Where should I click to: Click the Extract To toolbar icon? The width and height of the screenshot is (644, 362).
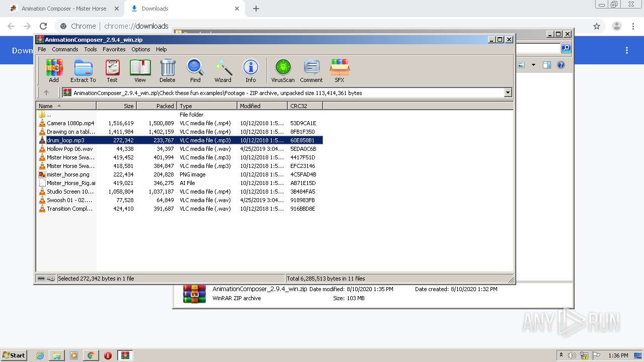83,70
